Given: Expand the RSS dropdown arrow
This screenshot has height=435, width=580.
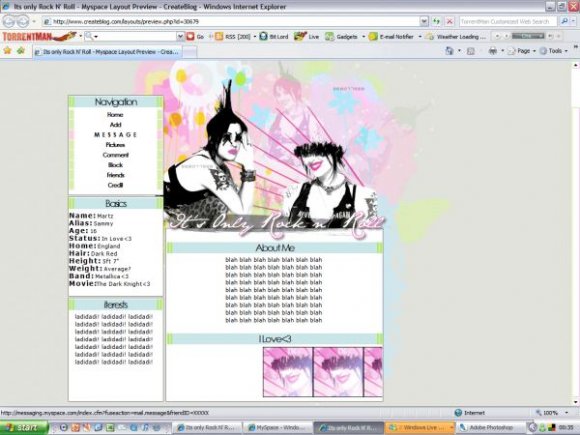Looking at the screenshot, I should (254, 36).
